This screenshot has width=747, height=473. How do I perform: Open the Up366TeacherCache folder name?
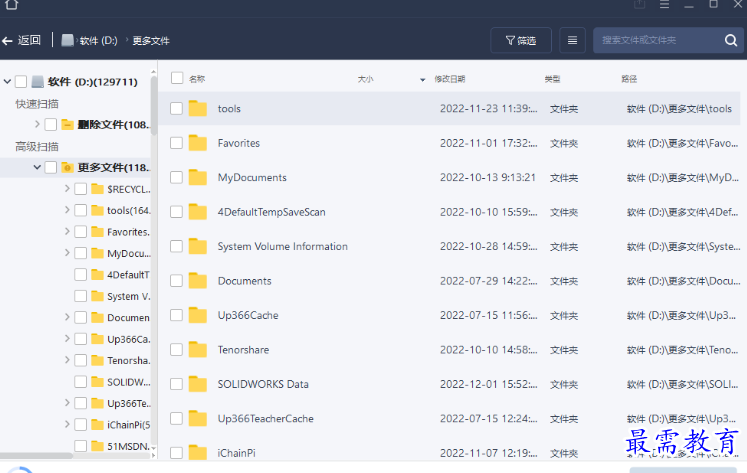[x=265, y=419]
